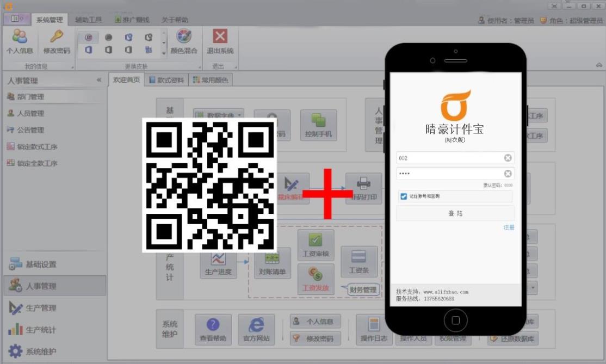
Task: Click the 修改密码 button in 系统维护 section
Action: pyautogui.click(x=316, y=338)
